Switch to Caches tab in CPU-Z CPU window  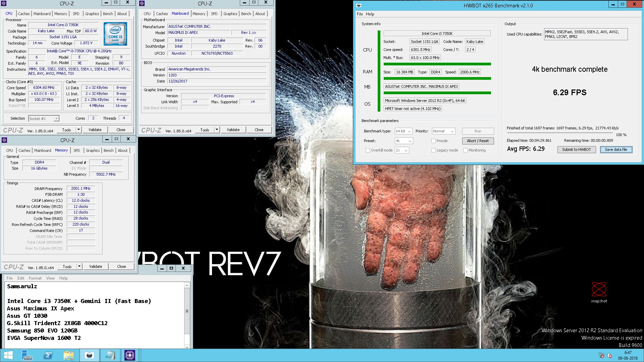coord(24,14)
